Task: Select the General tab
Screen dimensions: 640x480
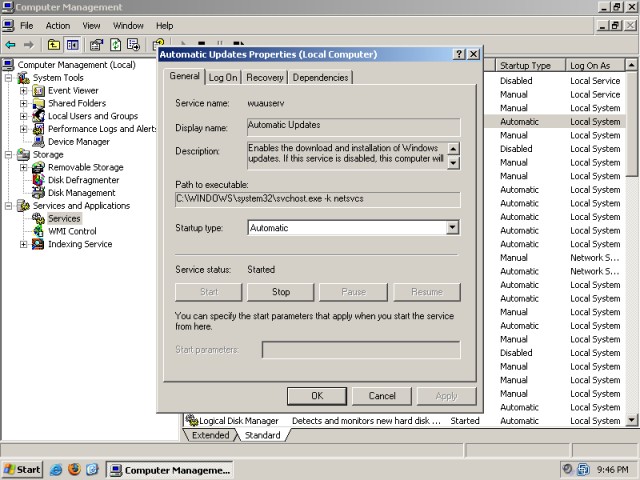Action: (184, 76)
